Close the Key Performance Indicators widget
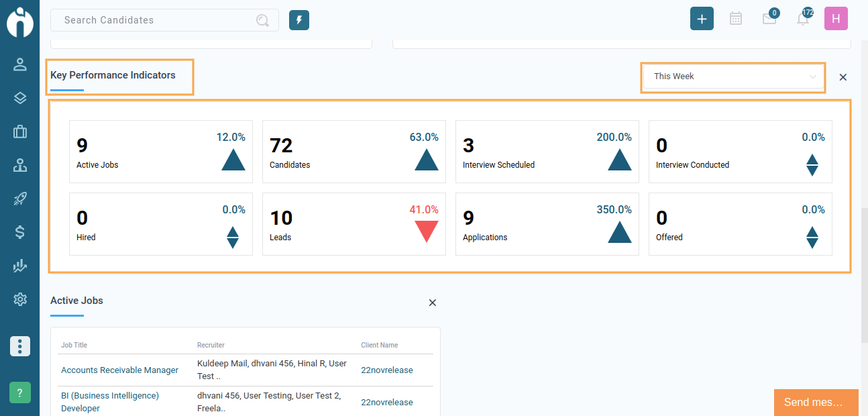Viewport: 868px width, 416px height. (x=843, y=77)
